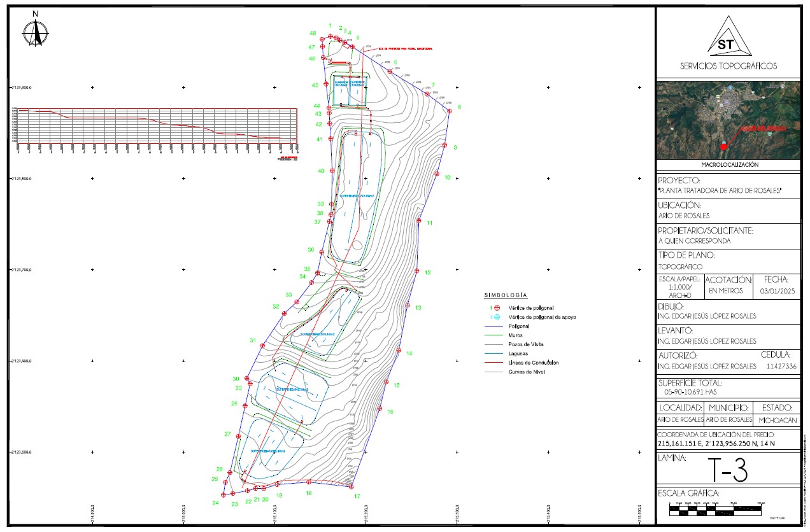Select the green Muros line sample in legend
This screenshot has width=810, height=532.
[x=493, y=334]
